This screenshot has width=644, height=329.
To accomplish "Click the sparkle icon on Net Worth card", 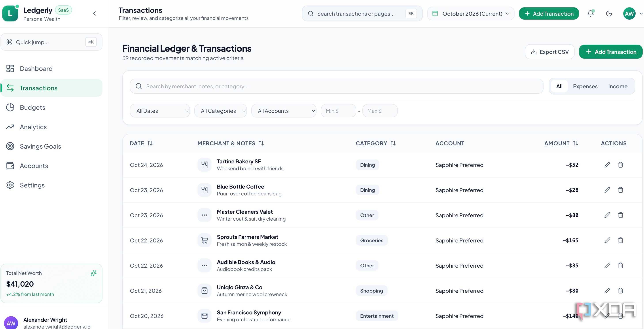I will tap(93, 273).
